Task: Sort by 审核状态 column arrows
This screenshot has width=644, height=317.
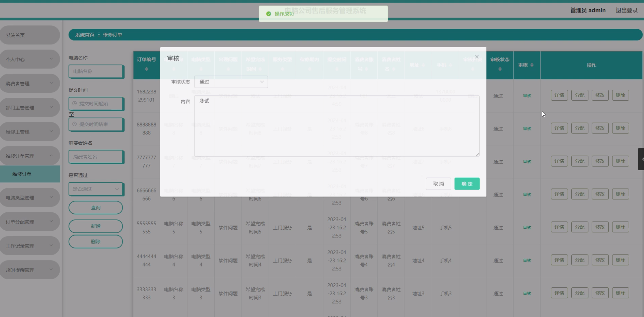Action: 500,69
